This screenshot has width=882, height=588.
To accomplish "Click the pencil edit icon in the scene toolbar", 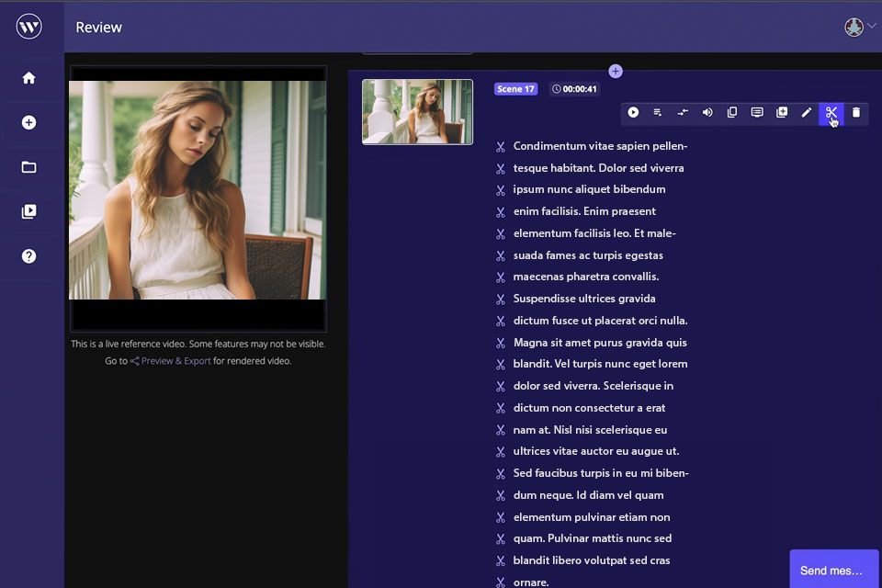I will point(807,112).
